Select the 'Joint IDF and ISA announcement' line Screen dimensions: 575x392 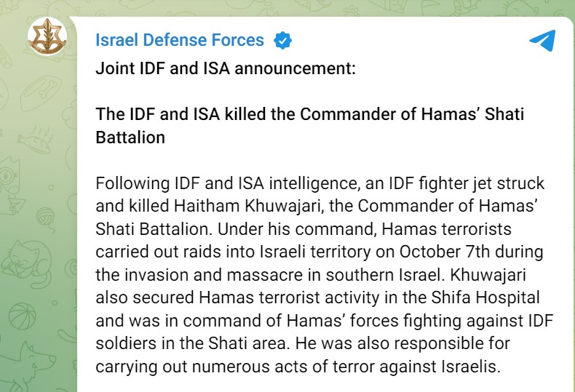[x=226, y=68]
